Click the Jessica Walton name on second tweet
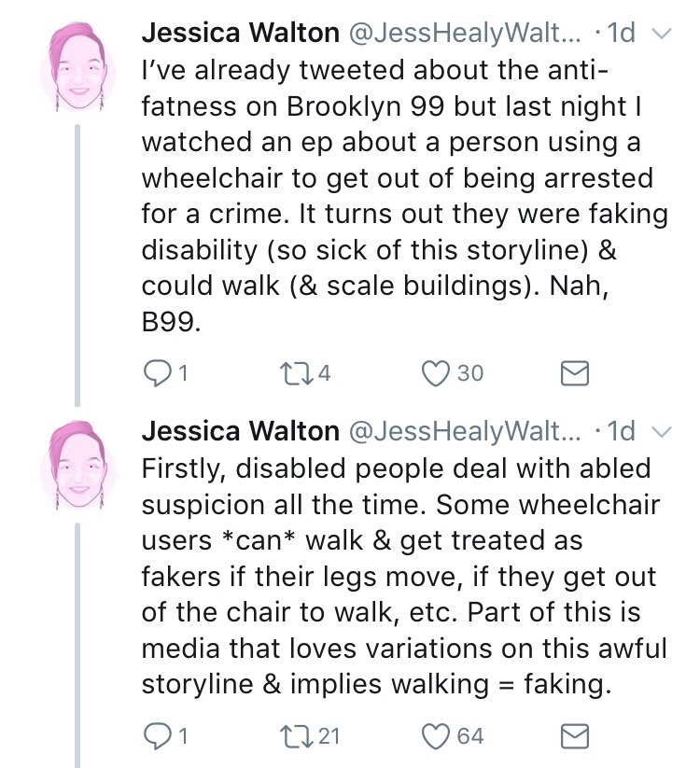This screenshot has width=700, height=768. point(240,430)
